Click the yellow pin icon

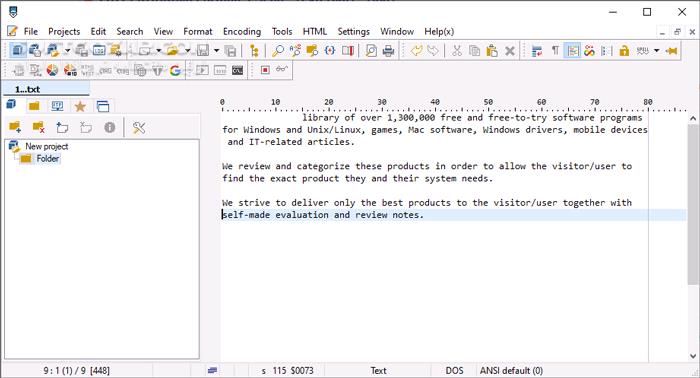pos(671,50)
